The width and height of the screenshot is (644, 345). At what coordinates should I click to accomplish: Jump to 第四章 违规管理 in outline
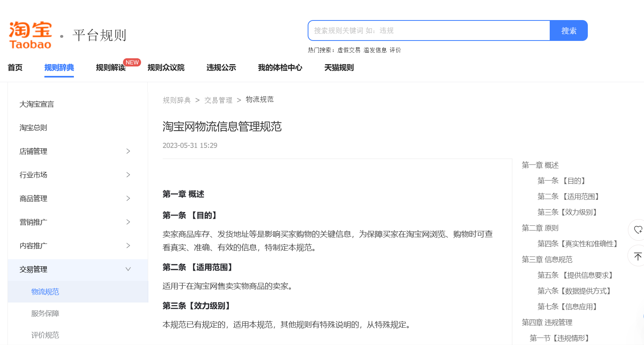pyautogui.click(x=547, y=323)
